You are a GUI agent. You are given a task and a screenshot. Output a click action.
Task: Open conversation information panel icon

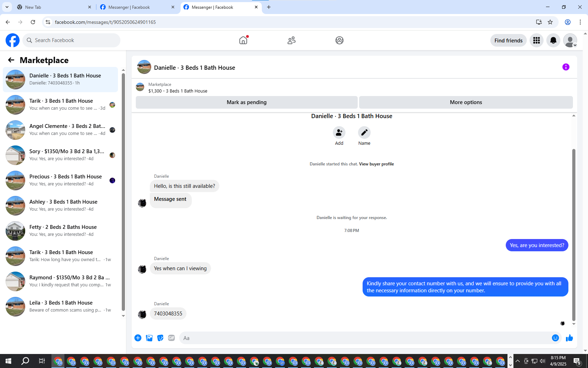point(566,67)
